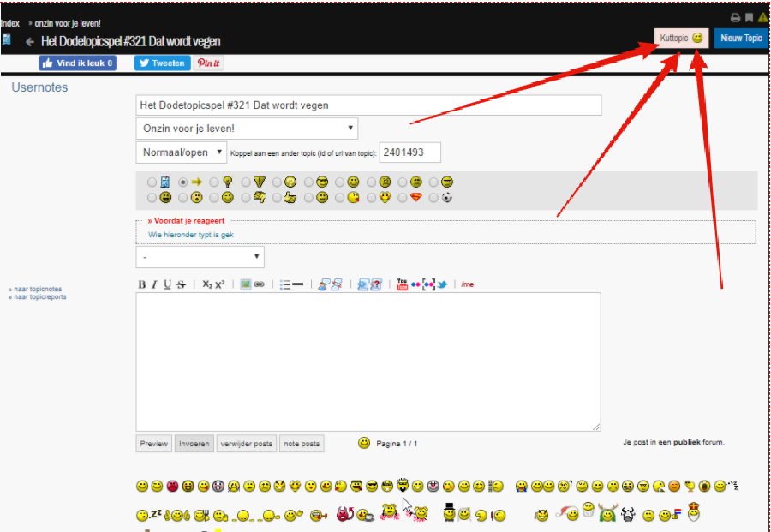The image size is (771, 532).
Task: Click the 'Pagina 1 / 1' text
Action: click(x=397, y=444)
